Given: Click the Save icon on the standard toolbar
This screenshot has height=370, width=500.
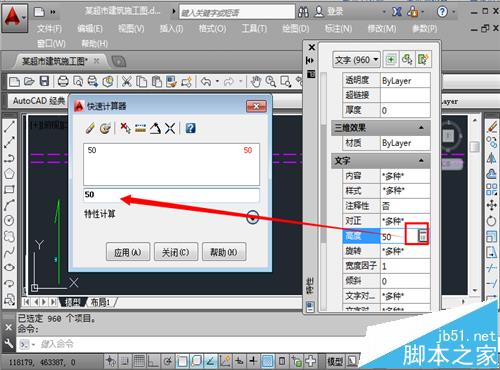Looking at the screenshot, I should pos(44,81).
